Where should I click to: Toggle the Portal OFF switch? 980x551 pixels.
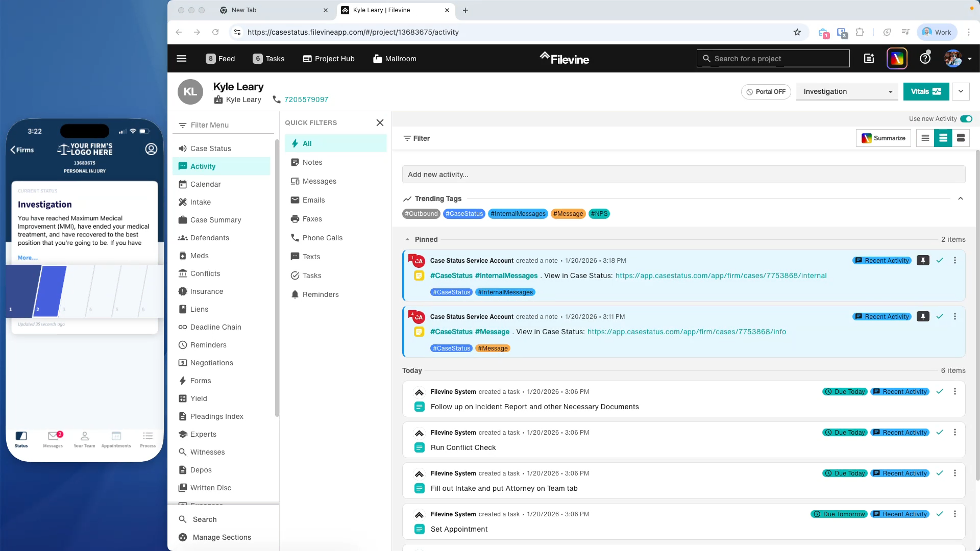(766, 92)
